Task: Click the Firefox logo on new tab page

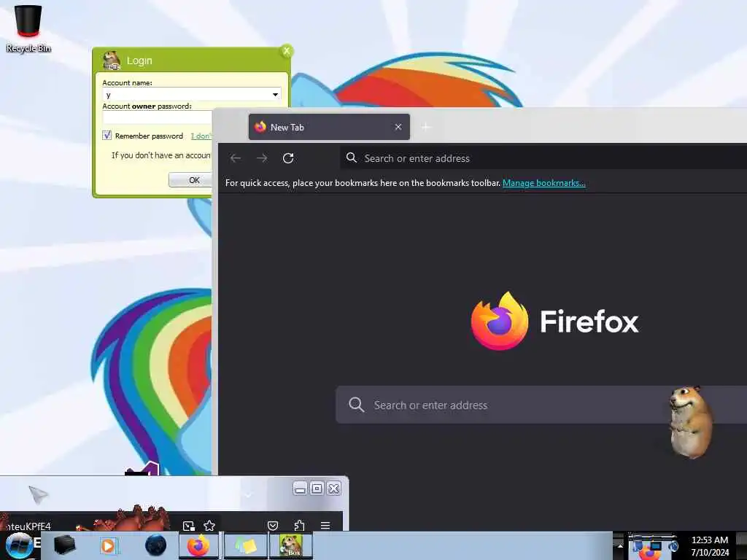Action: (x=499, y=321)
